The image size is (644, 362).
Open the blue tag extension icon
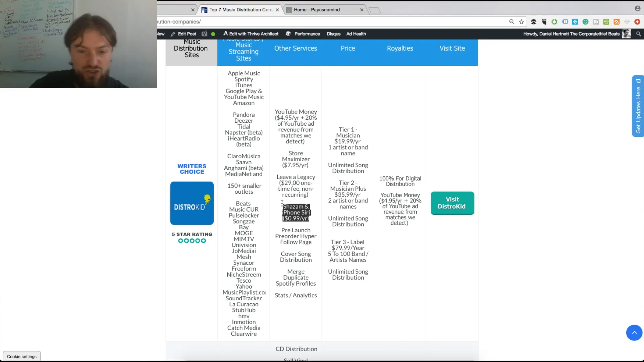(x=565, y=22)
